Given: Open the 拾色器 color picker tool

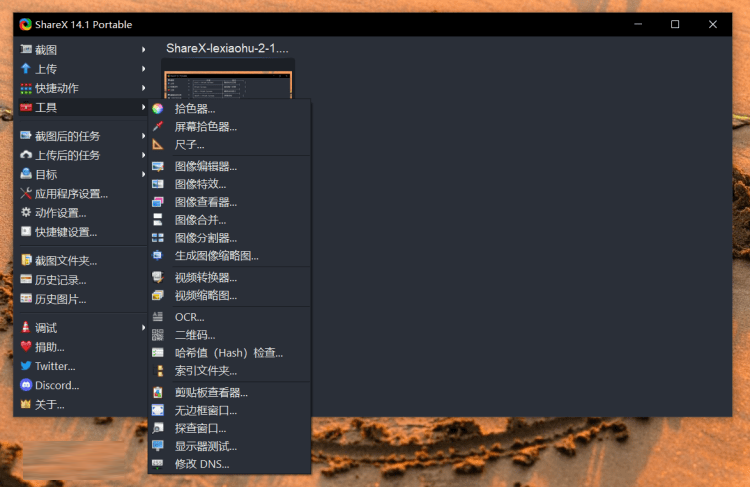Looking at the screenshot, I should (x=230, y=109).
